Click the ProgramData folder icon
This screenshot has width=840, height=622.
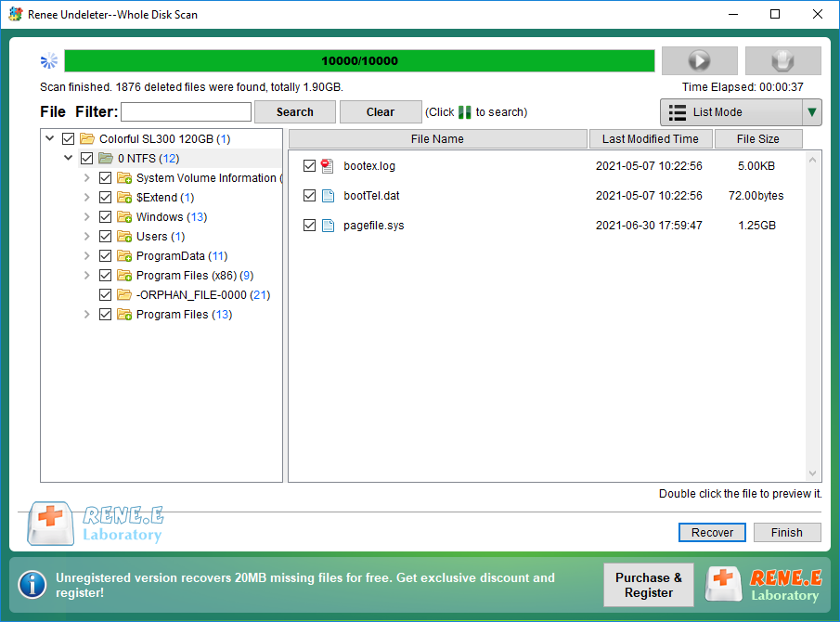pos(124,255)
